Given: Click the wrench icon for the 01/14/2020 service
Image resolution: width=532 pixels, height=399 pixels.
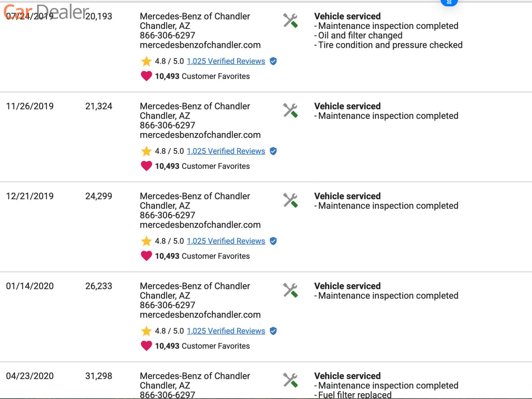Looking at the screenshot, I should point(290,290).
